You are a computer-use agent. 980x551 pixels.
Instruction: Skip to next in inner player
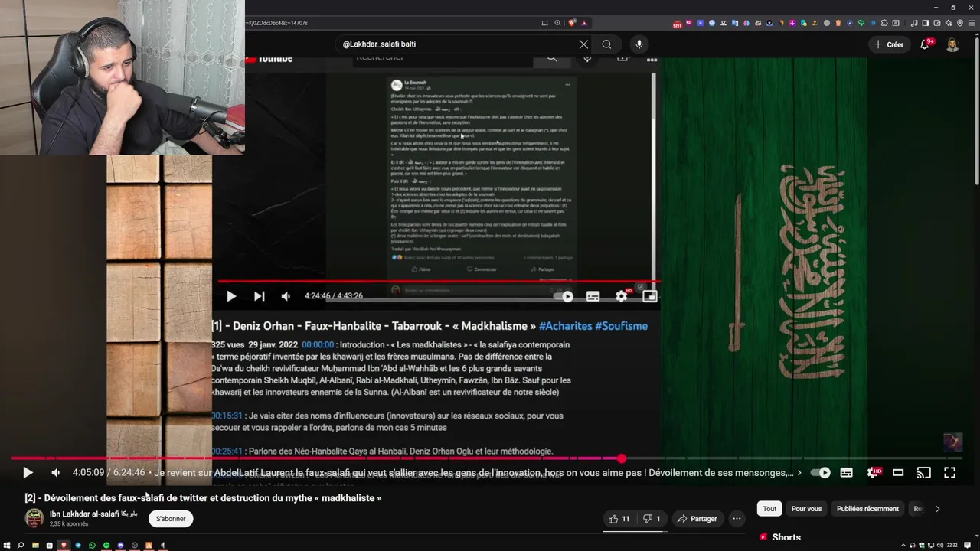pos(259,296)
